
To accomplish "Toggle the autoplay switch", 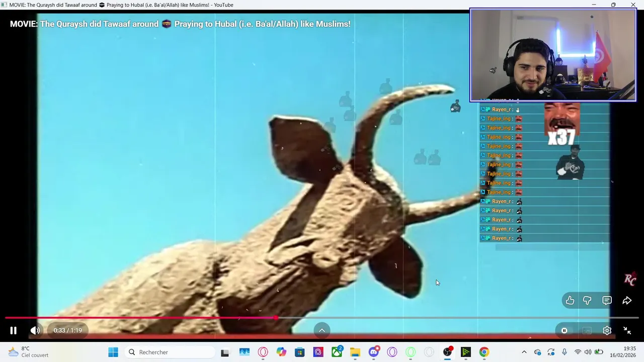I will [x=564, y=330].
